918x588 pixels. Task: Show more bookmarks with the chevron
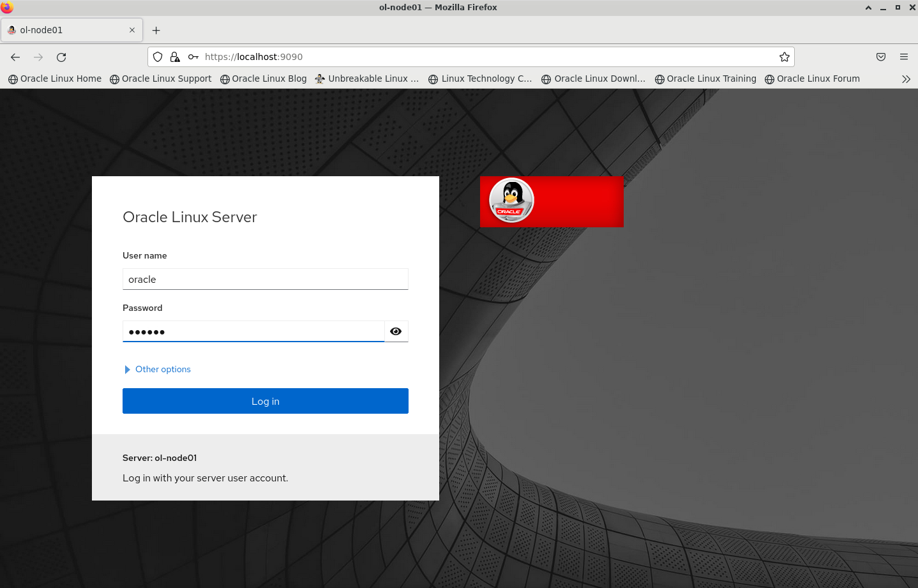(x=906, y=79)
